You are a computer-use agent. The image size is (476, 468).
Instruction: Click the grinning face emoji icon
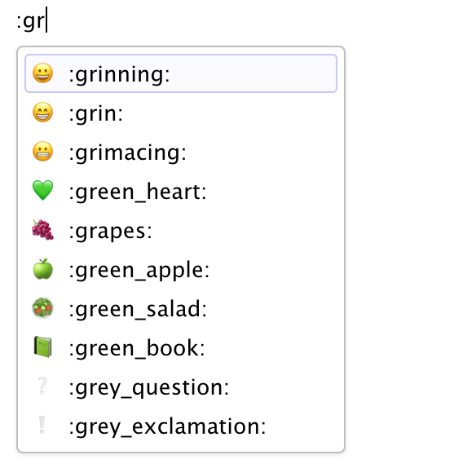pos(43,73)
